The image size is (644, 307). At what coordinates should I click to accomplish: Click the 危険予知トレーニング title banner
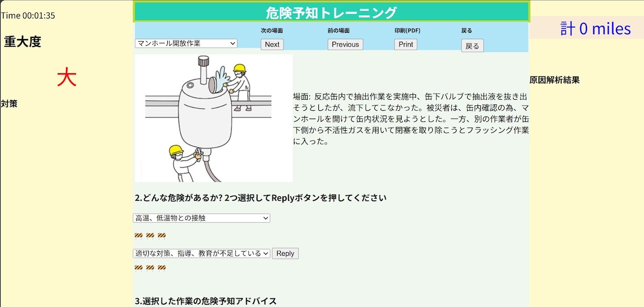[331, 12]
